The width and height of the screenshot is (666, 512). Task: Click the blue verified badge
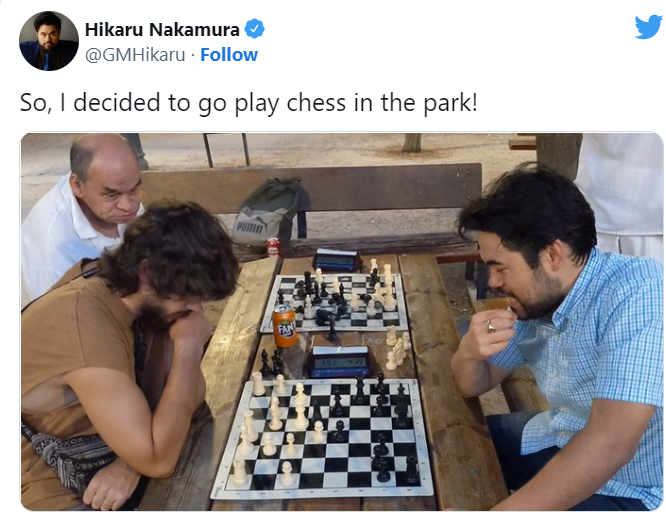tap(254, 29)
